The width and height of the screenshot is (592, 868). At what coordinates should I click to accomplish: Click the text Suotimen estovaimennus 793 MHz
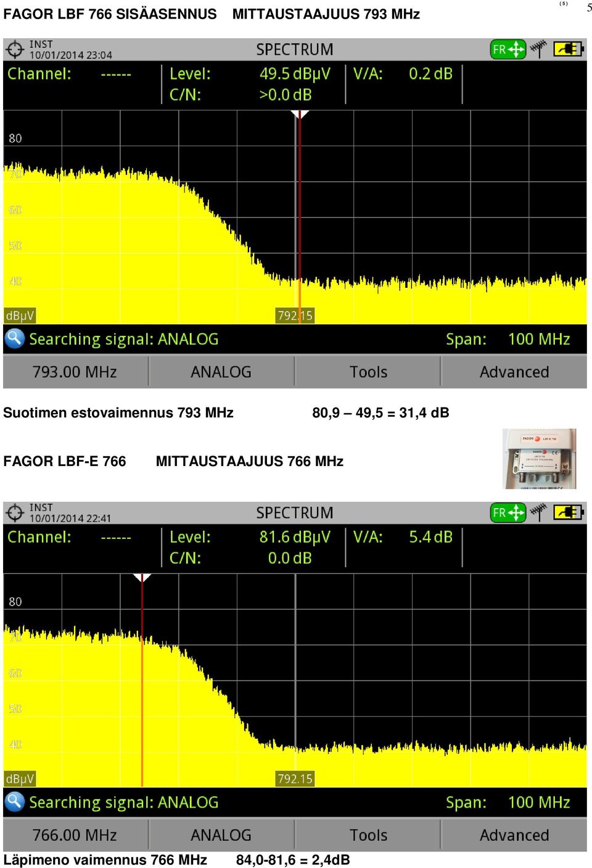(118, 412)
